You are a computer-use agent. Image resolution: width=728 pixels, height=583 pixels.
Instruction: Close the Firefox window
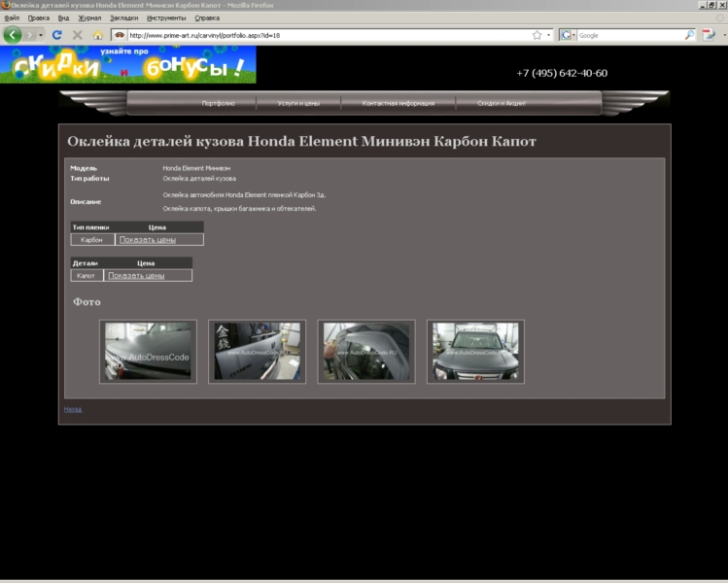[x=722, y=5]
